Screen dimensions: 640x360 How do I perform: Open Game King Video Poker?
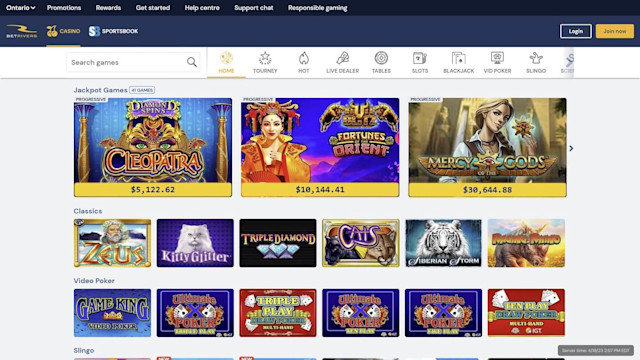112,313
